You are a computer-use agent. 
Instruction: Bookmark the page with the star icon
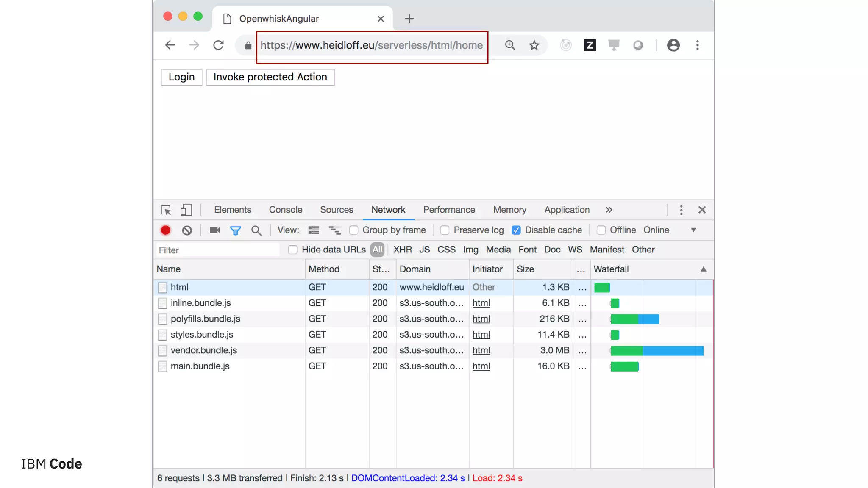tap(534, 45)
